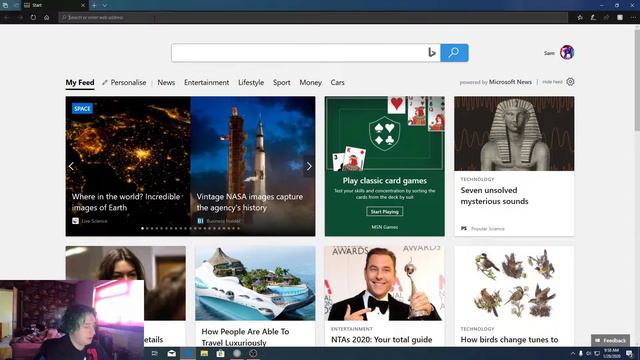This screenshot has height=360, width=640.
Task: Select the My Feed tab
Action: tap(80, 82)
